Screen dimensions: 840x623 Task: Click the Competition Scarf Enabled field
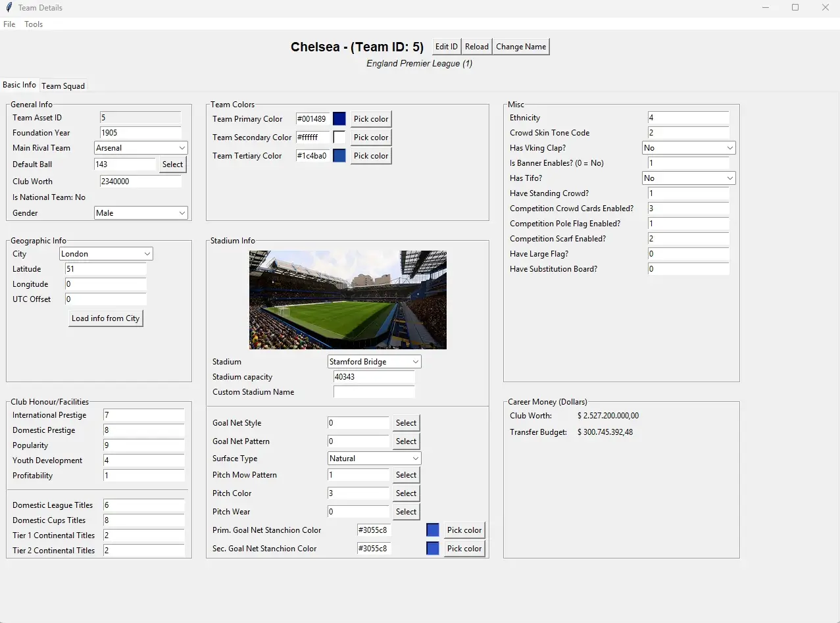[x=689, y=239]
